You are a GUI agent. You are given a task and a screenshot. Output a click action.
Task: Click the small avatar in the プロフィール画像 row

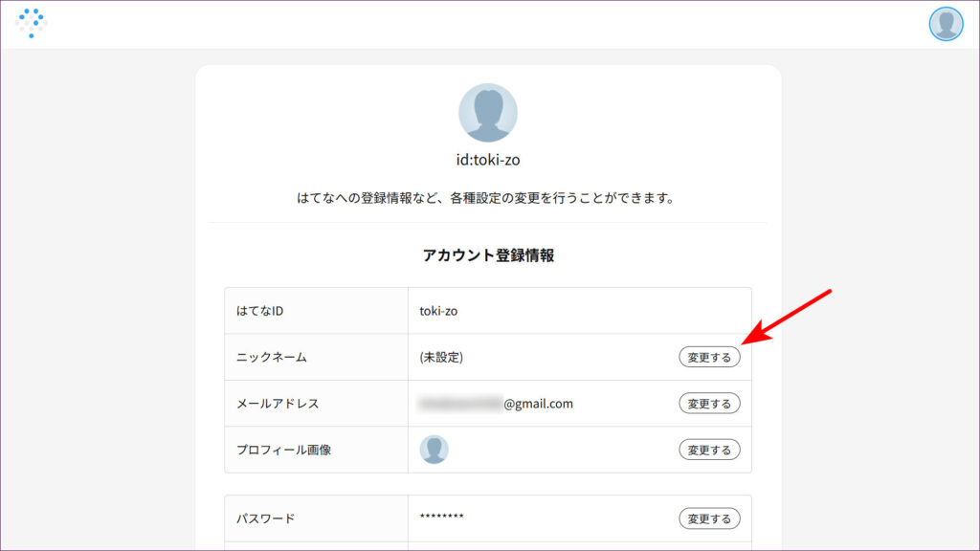pos(434,450)
